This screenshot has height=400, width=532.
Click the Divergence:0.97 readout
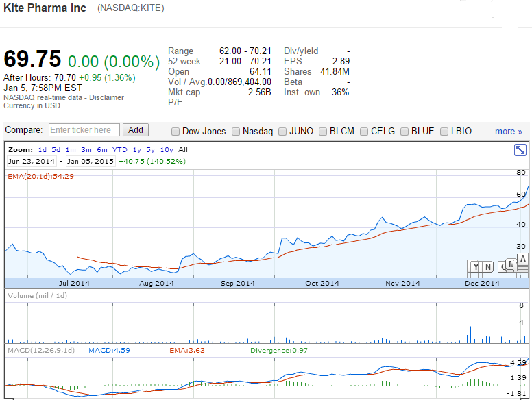click(279, 351)
